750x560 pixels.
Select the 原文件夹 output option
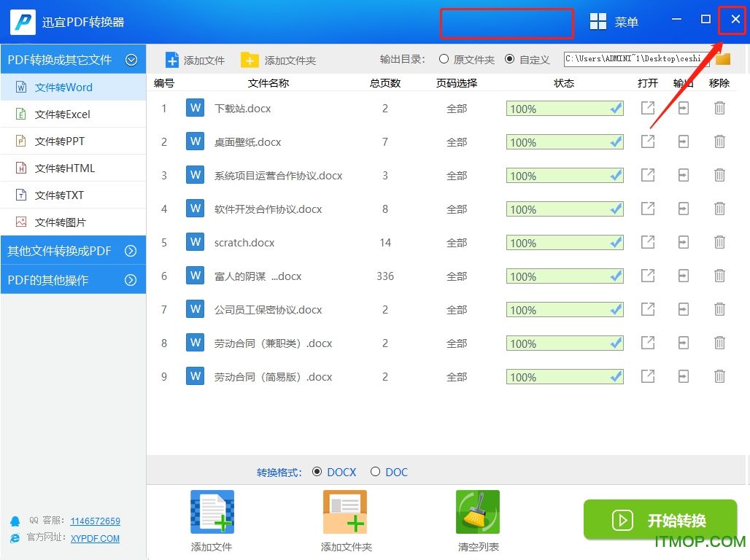(x=444, y=59)
